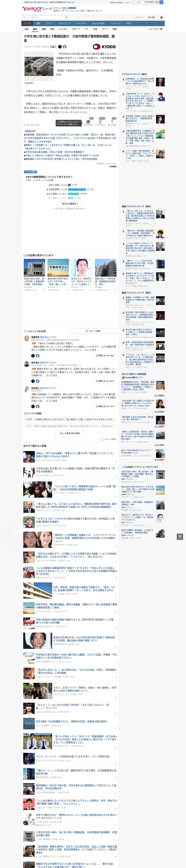Open the みんなの意見 navigation tab
The width and height of the screenshot is (186, 868).
pos(98,24)
